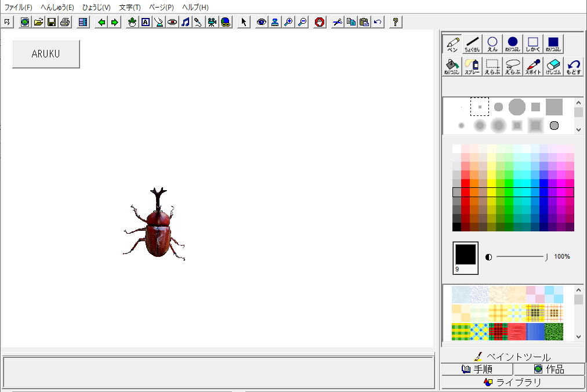Click the save floppy disk icon
The height and width of the screenshot is (392, 587).
point(52,22)
